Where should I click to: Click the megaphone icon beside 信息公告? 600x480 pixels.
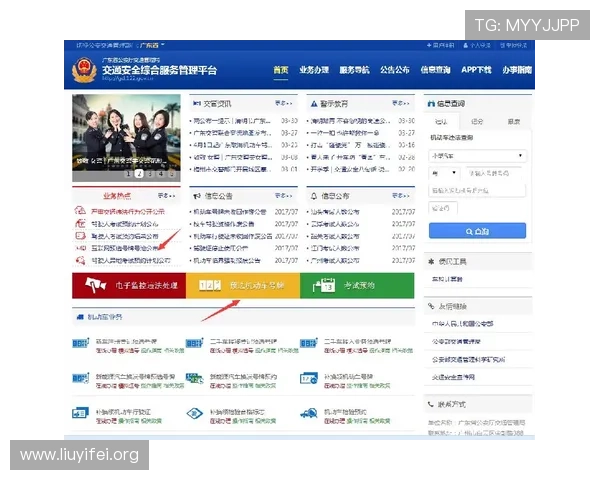click(x=197, y=196)
